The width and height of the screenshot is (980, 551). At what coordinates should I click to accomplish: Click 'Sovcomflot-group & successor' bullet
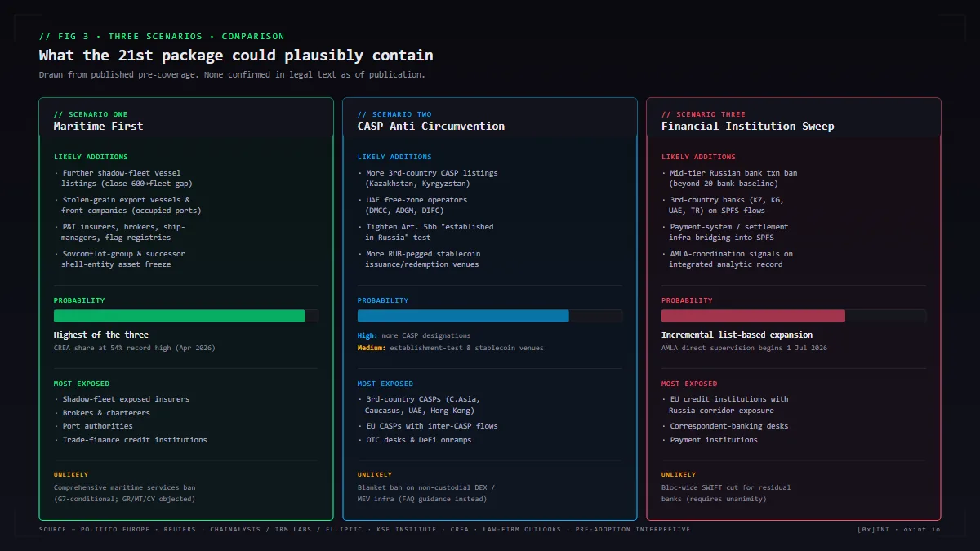(122, 259)
